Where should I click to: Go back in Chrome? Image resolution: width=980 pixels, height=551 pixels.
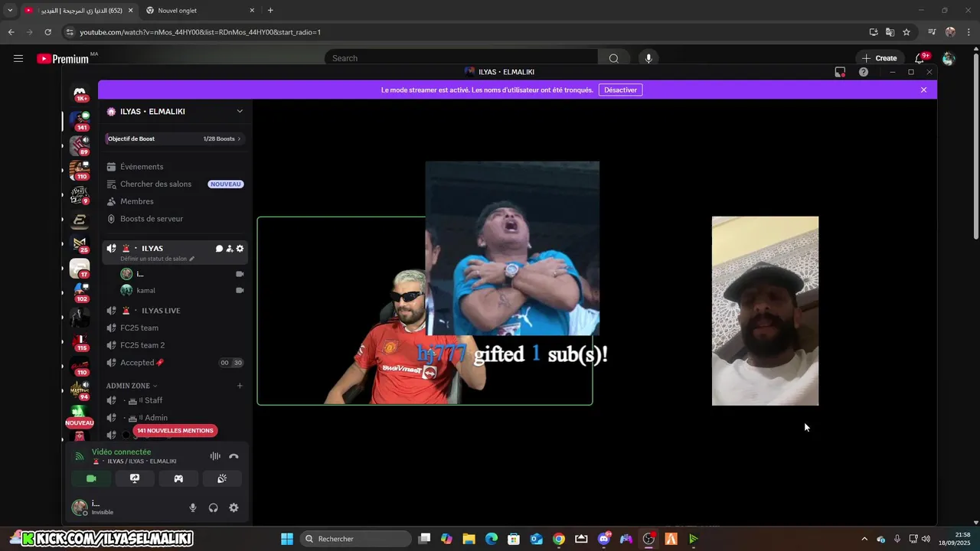[11, 32]
